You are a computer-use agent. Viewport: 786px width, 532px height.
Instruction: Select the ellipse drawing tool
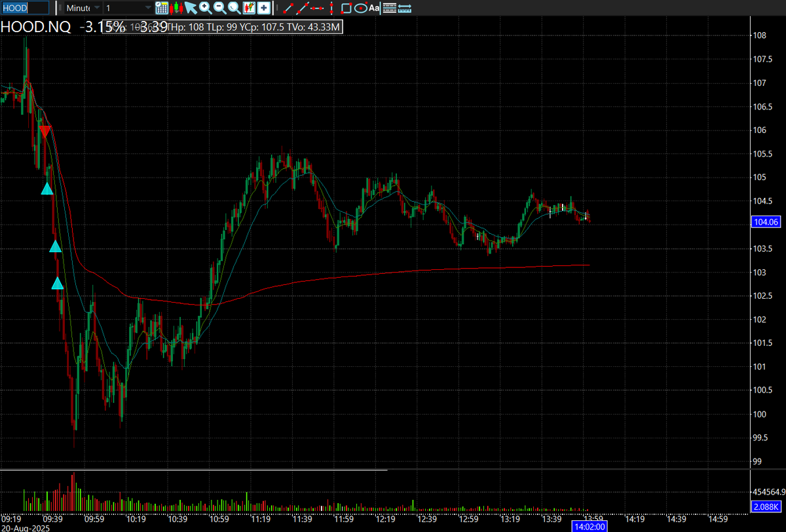(x=360, y=8)
